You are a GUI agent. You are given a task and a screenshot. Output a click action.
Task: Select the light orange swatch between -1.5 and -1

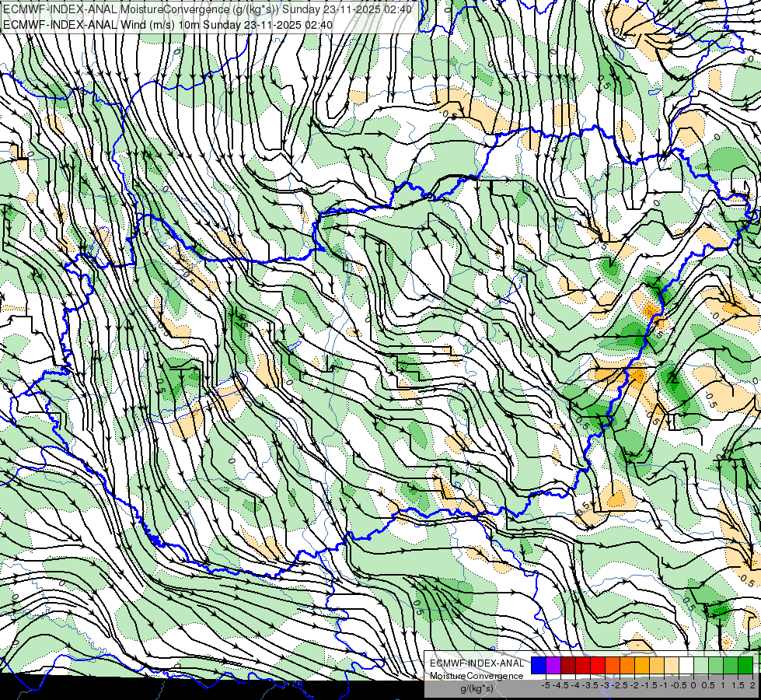[657, 666]
